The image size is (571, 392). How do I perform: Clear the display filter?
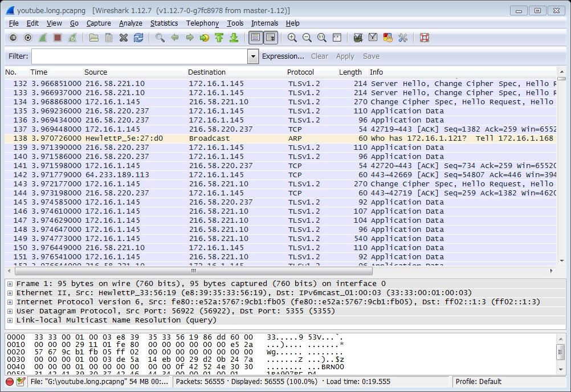click(319, 56)
